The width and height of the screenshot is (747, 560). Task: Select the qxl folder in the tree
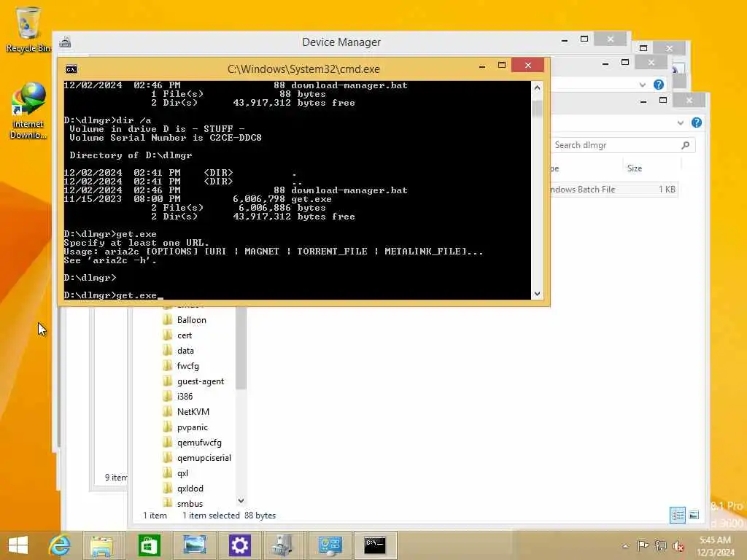point(182,472)
